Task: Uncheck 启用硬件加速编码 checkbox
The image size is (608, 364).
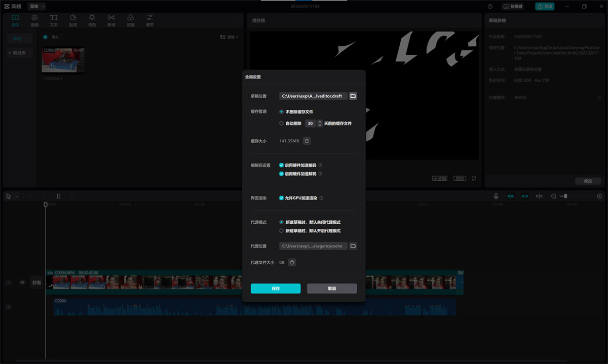Action: click(281, 165)
